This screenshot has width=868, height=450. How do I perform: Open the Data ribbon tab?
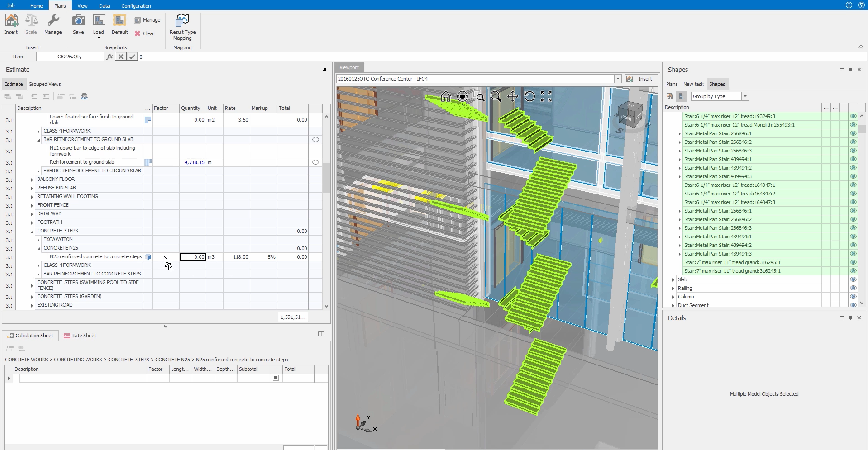coord(104,6)
